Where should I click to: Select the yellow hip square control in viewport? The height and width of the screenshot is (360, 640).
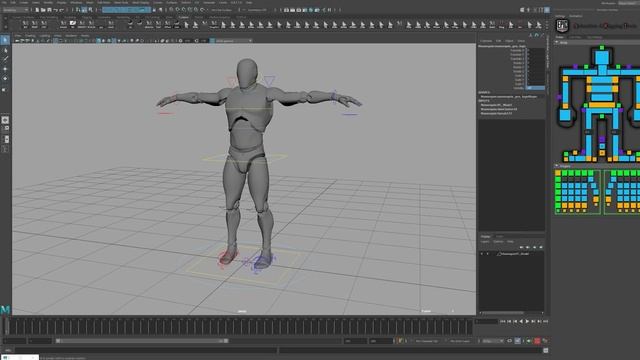pos(244,157)
